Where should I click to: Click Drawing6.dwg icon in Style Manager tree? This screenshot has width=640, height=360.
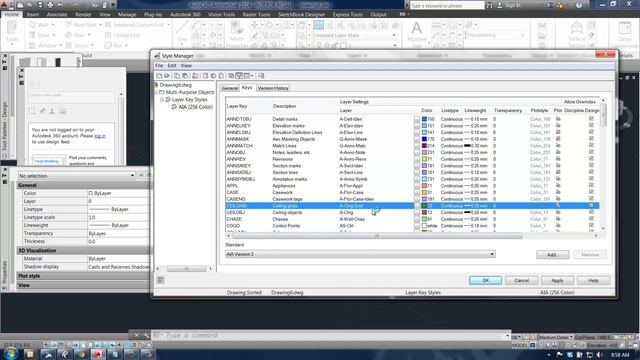(x=156, y=85)
